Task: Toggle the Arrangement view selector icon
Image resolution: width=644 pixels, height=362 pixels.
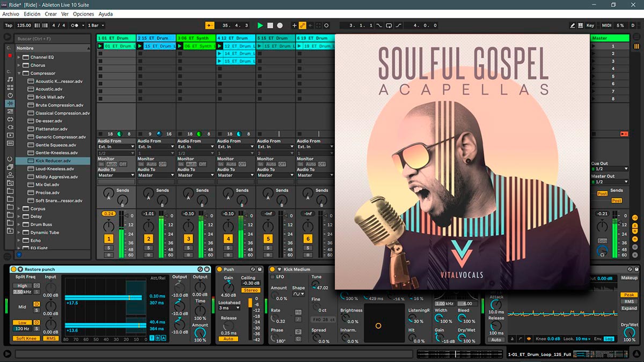Action: click(636, 38)
